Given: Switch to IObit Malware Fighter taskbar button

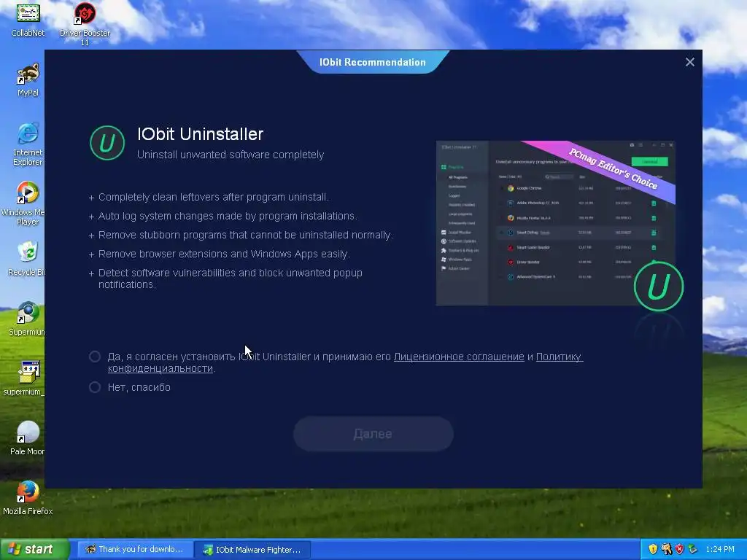Looking at the screenshot, I should [252, 550].
